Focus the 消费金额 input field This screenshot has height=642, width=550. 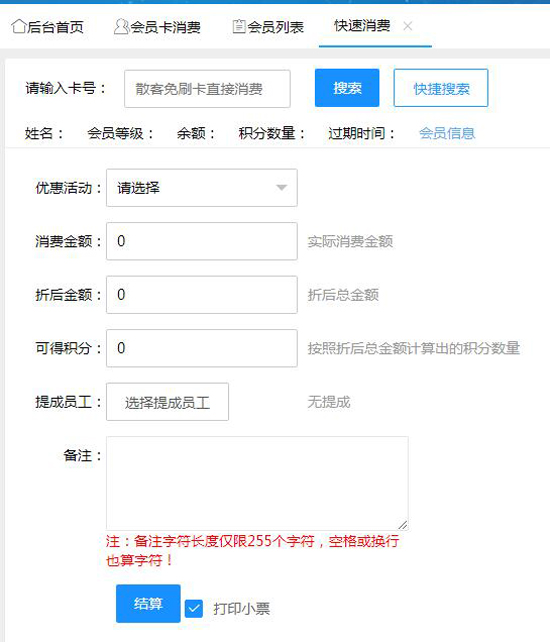point(202,241)
